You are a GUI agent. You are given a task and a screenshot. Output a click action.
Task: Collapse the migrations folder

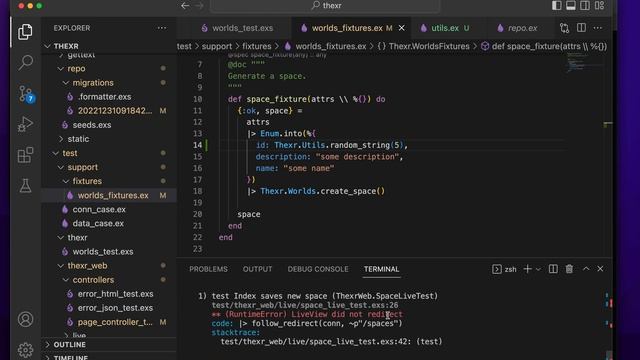click(93, 82)
